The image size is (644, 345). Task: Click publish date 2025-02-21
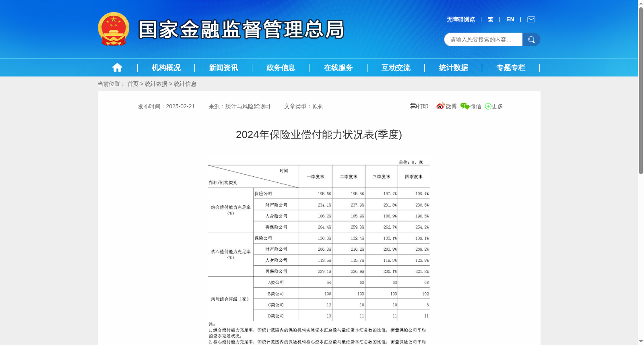tap(180, 106)
